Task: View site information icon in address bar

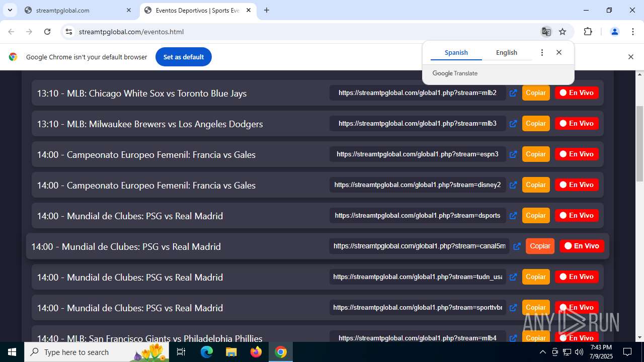Action: click(x=69, y=32)
